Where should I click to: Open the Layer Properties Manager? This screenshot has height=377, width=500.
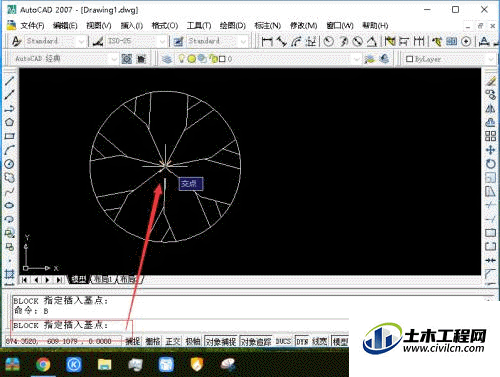(x=167, y=59)
